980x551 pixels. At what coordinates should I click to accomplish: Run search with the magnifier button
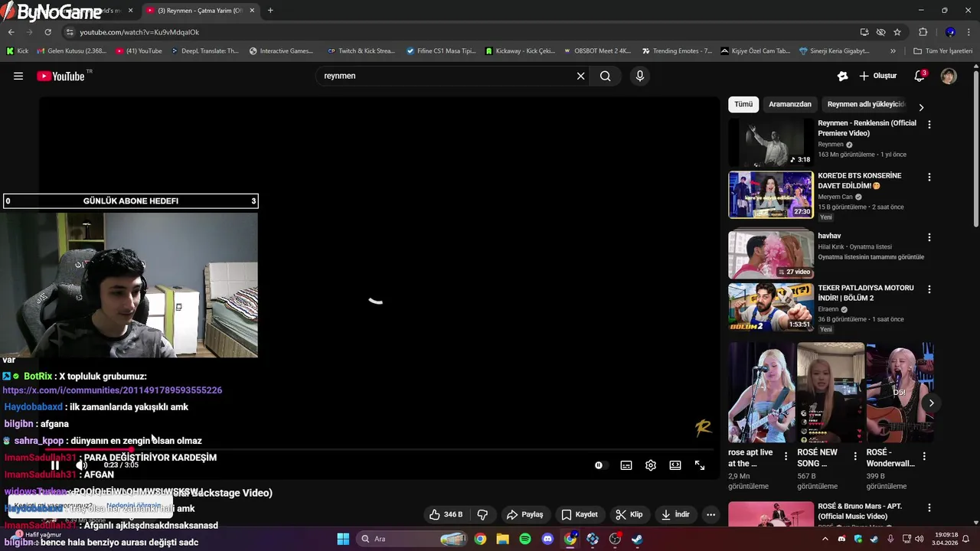(606, 76)
